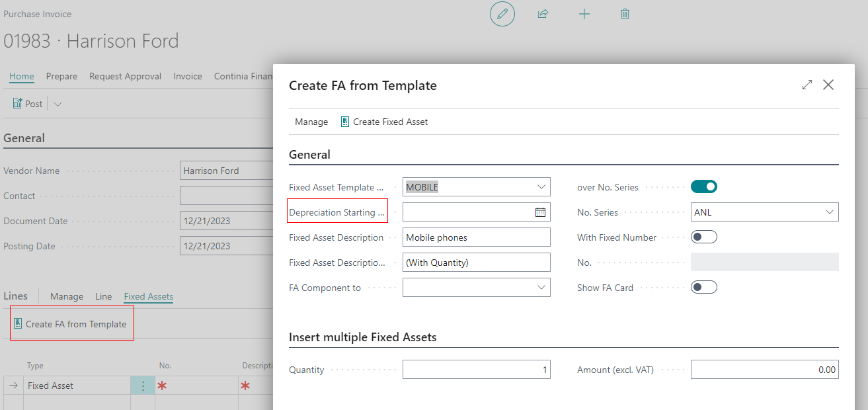Switch to the Prepare tab
The height and width of the screenshot is (410, 868).
pyautogui.click(x=61, y=76)
